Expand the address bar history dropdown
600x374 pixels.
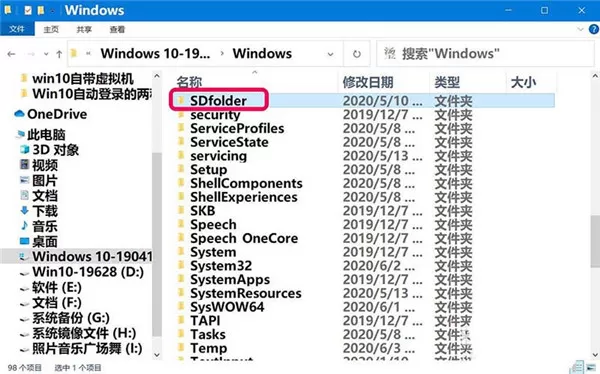tap(330, 54)
